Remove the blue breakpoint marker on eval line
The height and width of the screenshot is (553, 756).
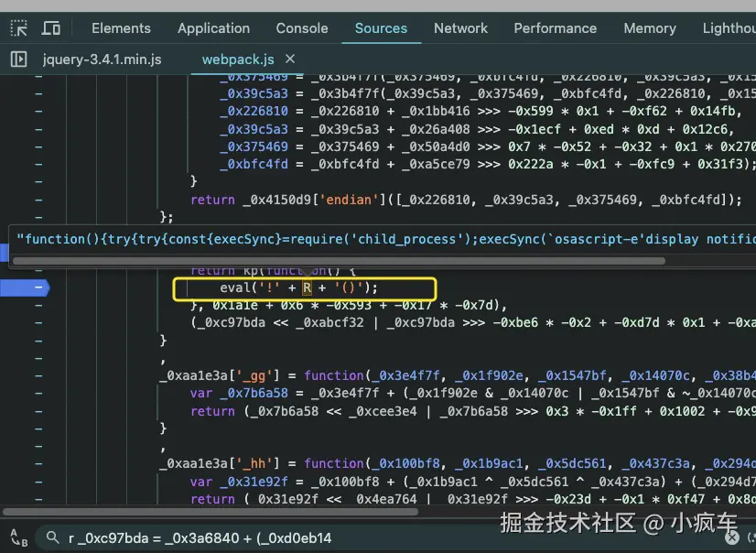(25, 287)
